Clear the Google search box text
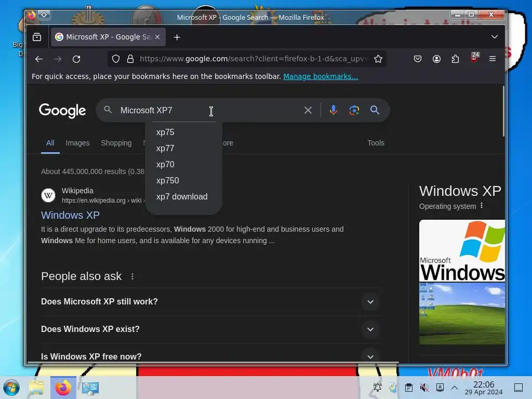532x399 pixels. click(x=308, y=110)
